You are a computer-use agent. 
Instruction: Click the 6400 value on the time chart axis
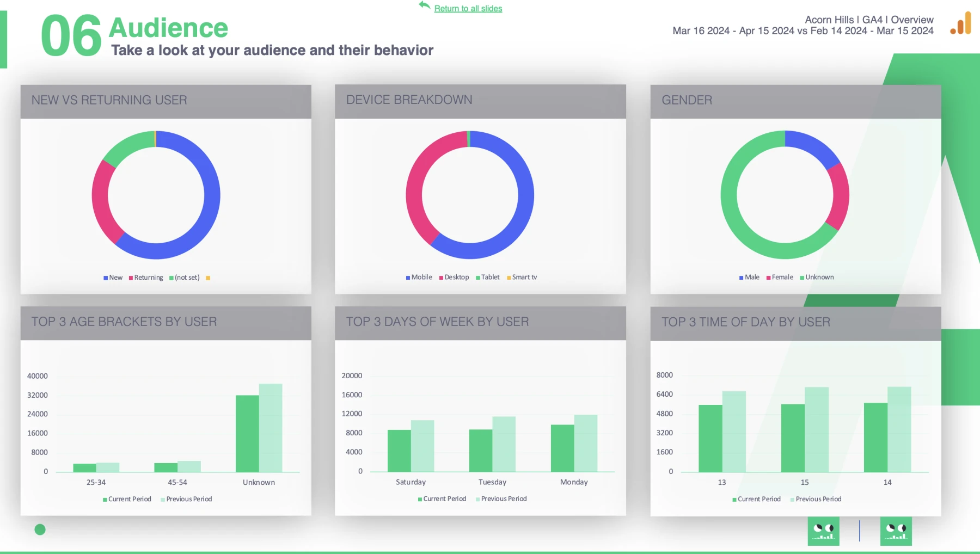[x=664, y=394]
